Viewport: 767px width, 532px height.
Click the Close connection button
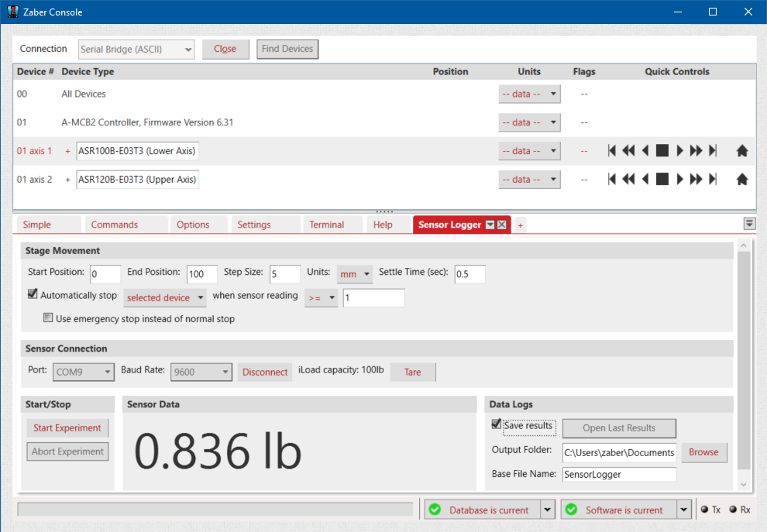pos(225,49)
